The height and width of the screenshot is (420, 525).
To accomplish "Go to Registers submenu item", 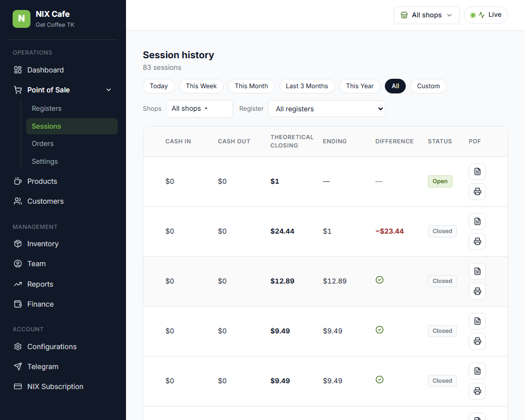I will click(x=47, y=109).
